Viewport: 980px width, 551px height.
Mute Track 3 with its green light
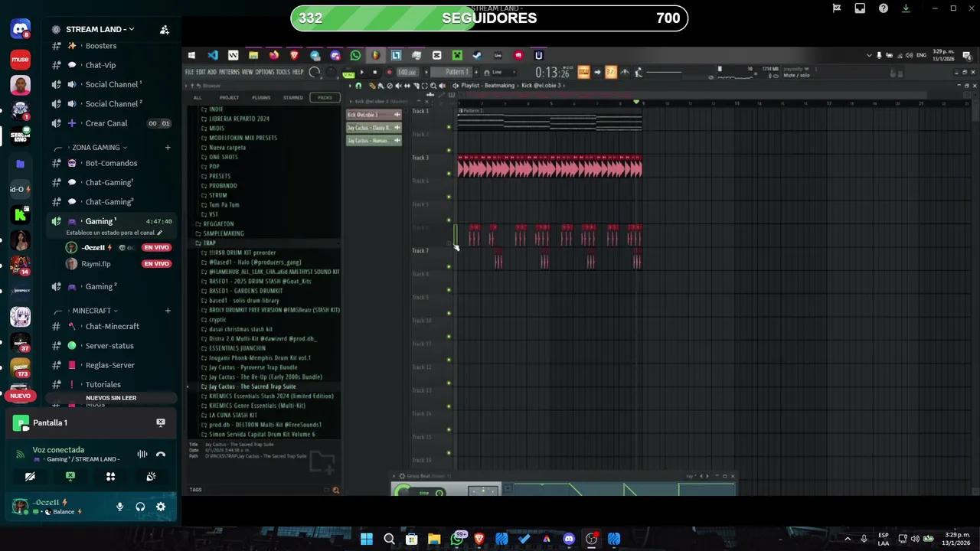pos(449,174)
